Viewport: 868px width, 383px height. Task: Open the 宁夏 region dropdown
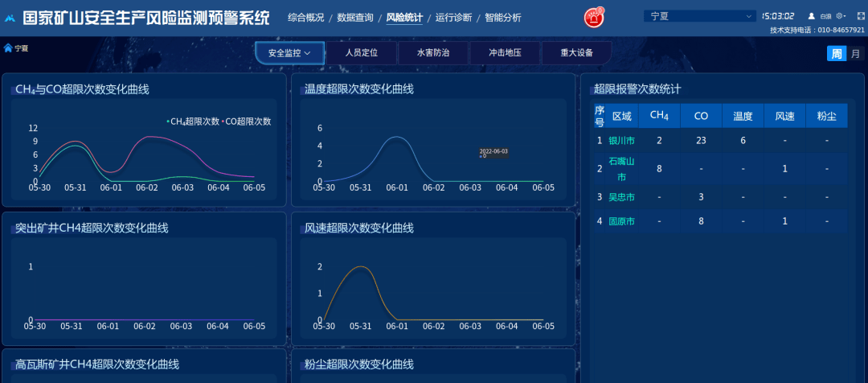(700, 16)
